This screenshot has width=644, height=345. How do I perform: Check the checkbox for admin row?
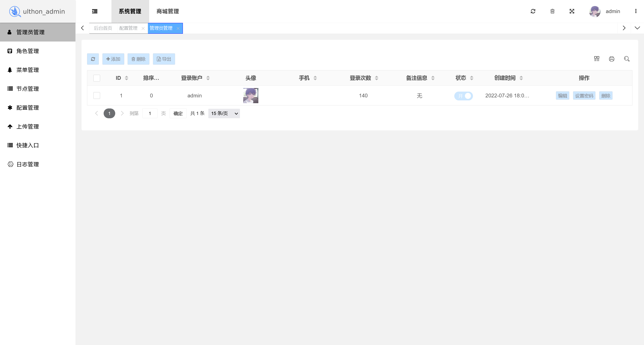tap(97, 95)
